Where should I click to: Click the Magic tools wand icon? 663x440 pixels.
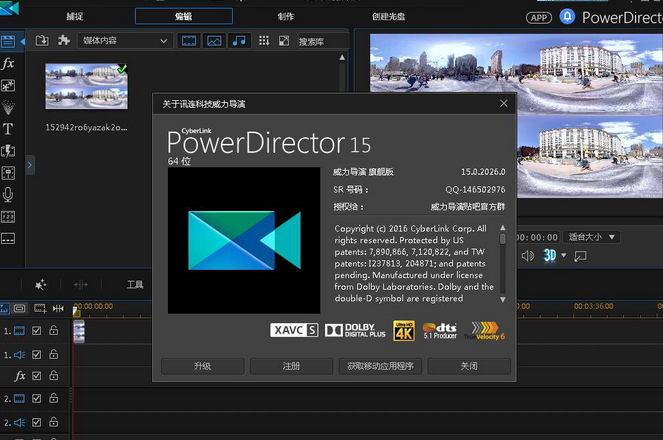pos(40,284)
